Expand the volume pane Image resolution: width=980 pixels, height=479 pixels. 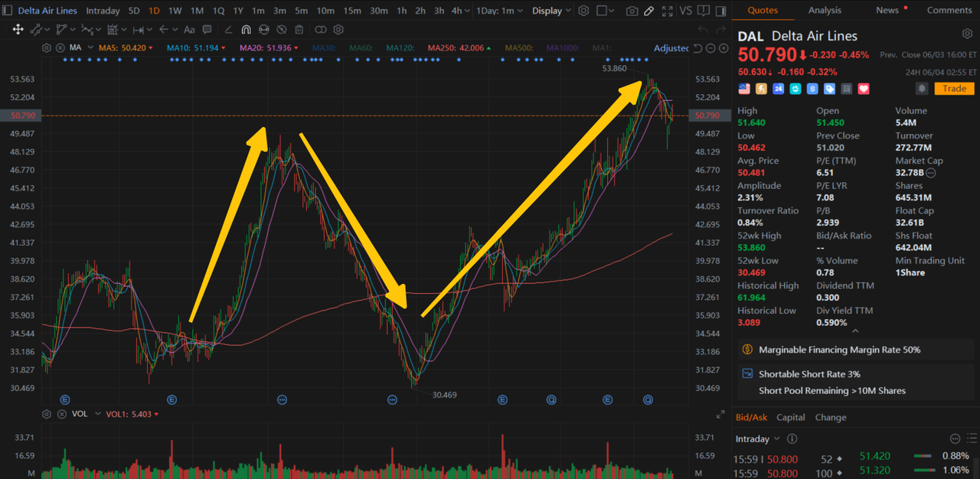click(720, 415)
